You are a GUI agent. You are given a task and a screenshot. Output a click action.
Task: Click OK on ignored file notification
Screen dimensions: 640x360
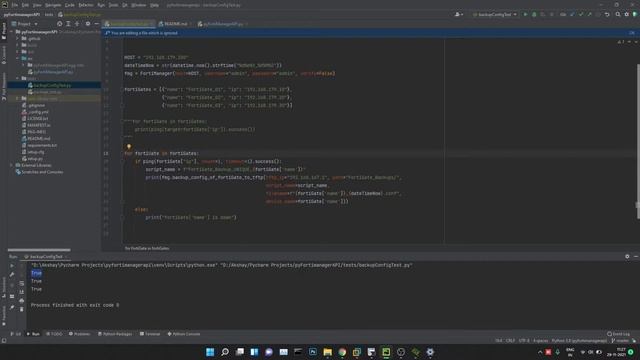pyautogui.click(x=631, y=33)
